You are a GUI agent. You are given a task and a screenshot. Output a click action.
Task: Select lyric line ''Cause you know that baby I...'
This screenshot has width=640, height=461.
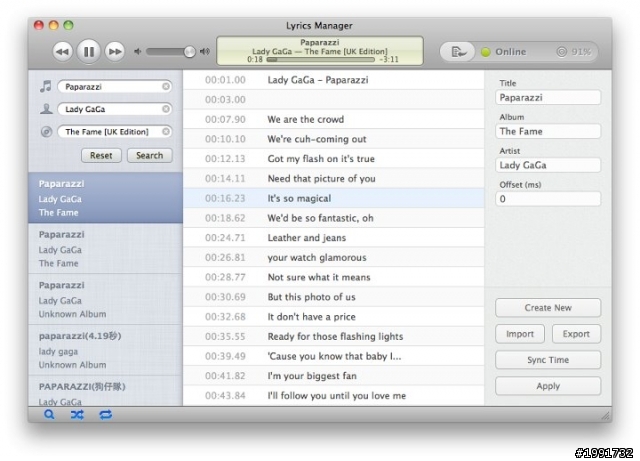coord(333,356)
